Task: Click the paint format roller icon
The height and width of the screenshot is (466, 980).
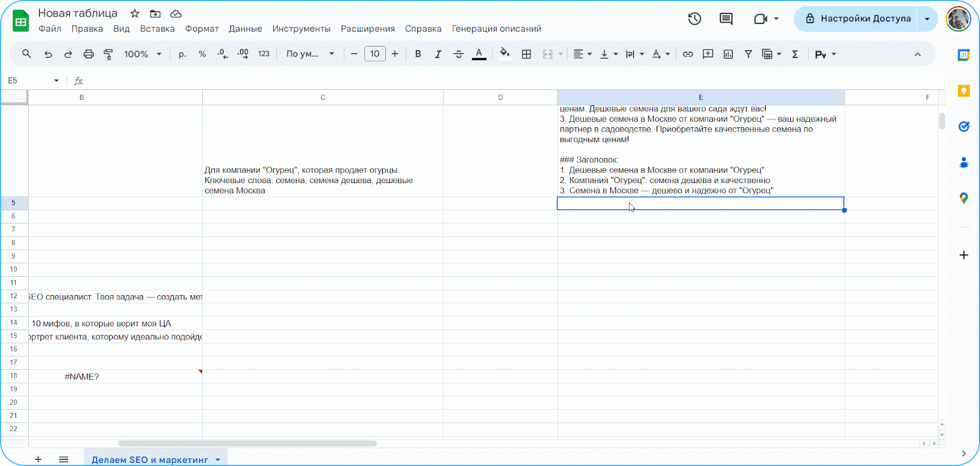Action: pos(108,54)
